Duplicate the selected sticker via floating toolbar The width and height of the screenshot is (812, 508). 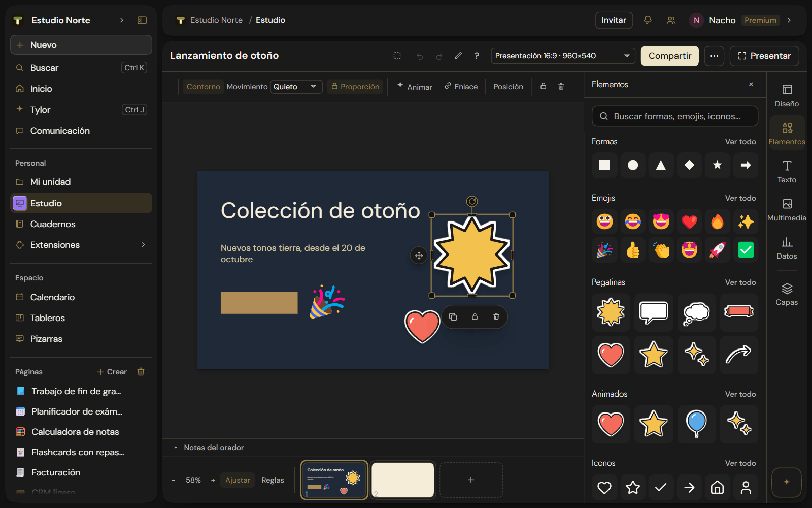[x=453, y=317]
